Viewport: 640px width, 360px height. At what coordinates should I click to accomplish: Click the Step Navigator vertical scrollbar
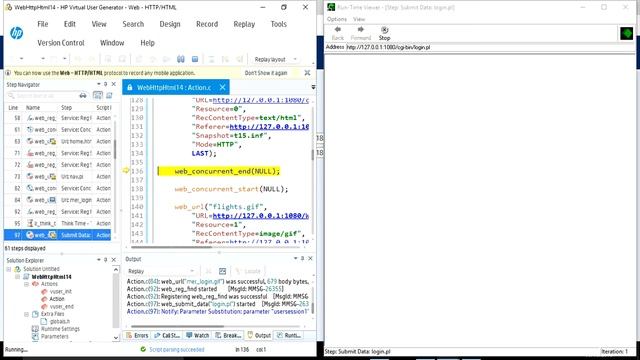click(115, 149)
